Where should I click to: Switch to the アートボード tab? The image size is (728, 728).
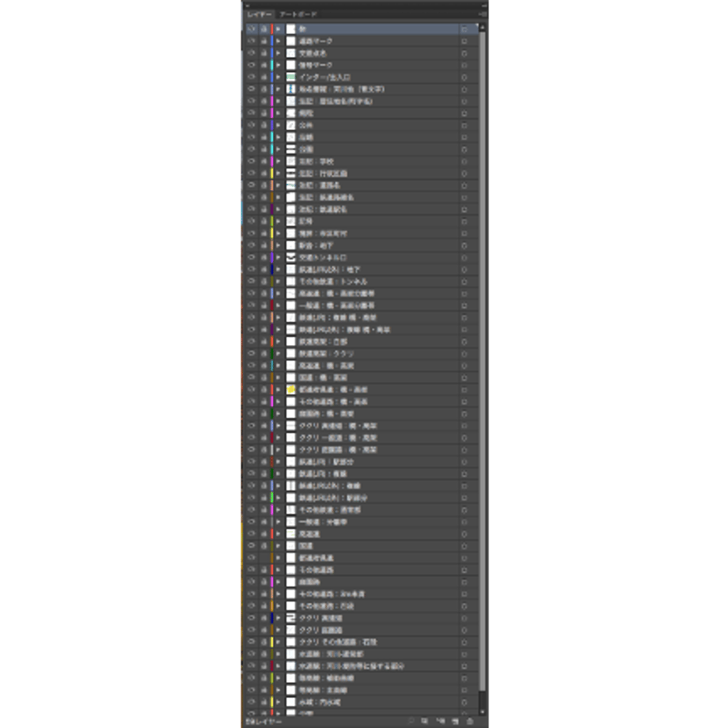[298, 14]
